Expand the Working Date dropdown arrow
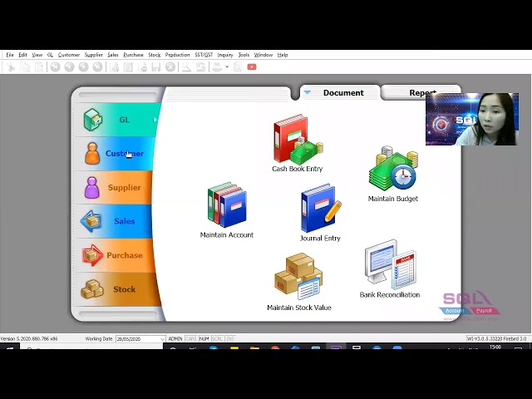532x399 pixels. 163,339
